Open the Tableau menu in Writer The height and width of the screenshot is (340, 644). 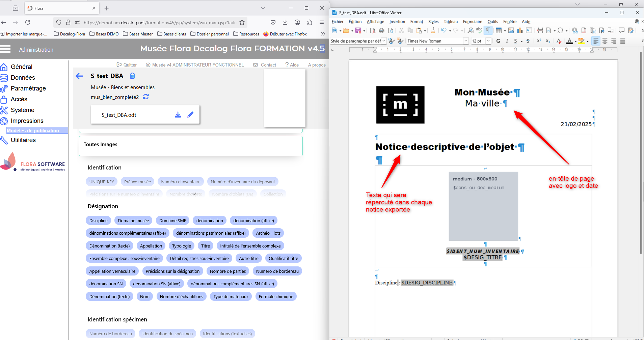(451, 22)
